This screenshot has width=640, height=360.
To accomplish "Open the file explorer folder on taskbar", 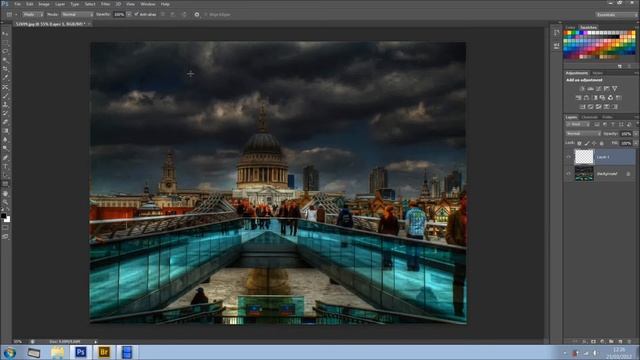I will 57,352.
